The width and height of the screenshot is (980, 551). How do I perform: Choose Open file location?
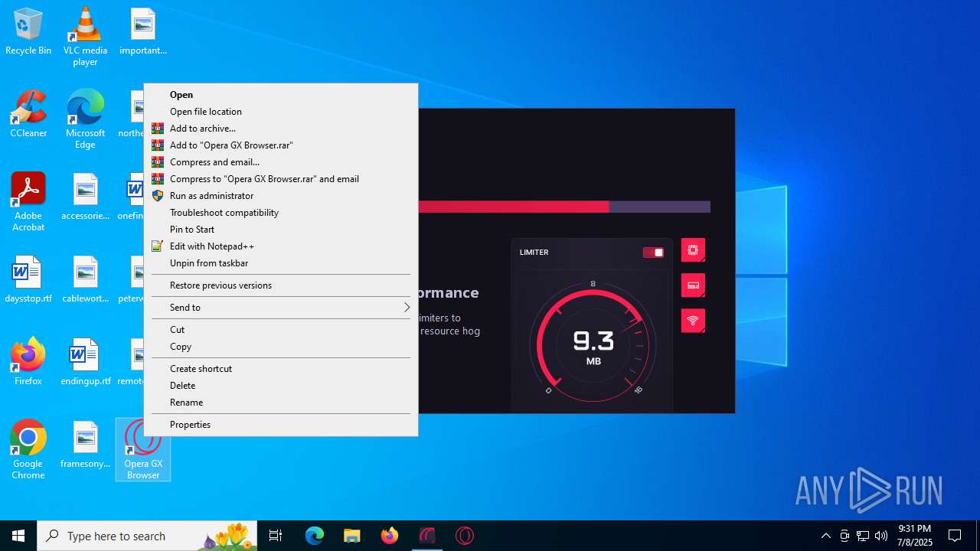click(281, 112)
